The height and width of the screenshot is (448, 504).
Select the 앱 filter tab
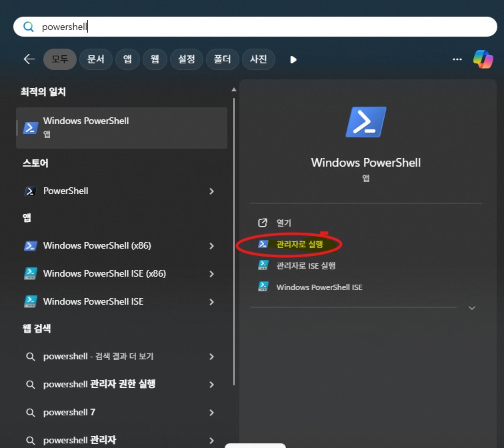[127, 59]
